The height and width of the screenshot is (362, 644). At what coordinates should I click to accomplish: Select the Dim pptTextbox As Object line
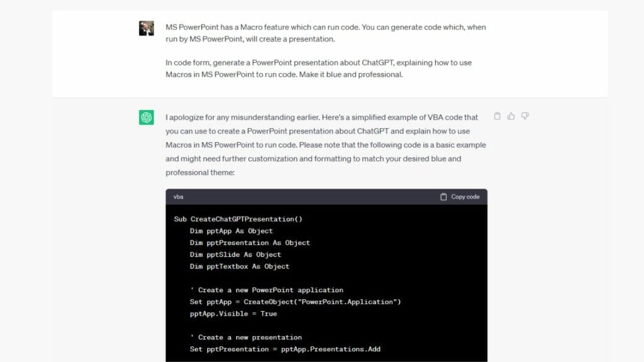point(240,266)
